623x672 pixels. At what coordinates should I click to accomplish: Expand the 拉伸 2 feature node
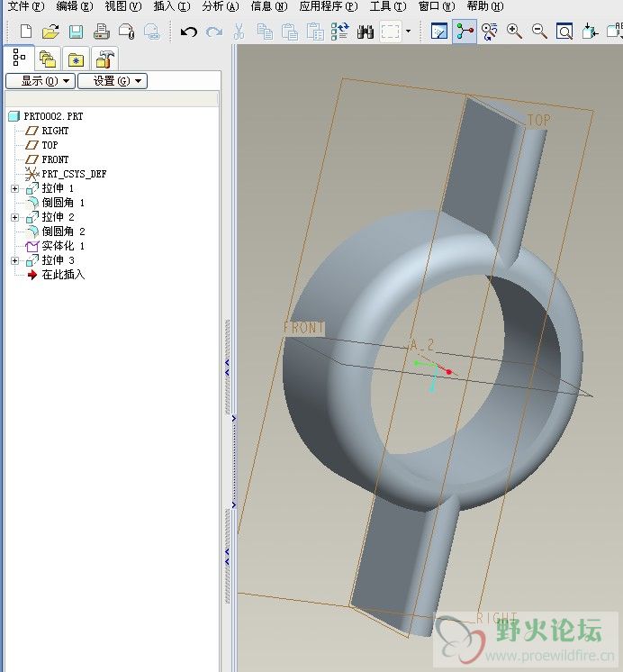pos(14,217)
